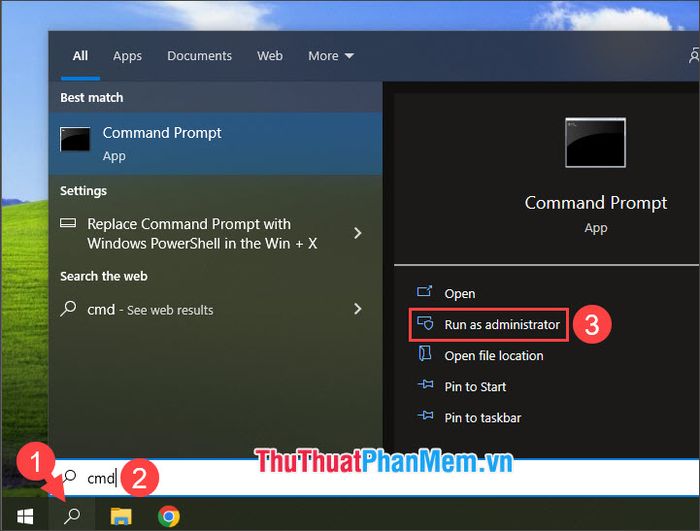Click the magnifier icon next to cmd web result
The image size is (700, 531).
click(x=68, y=309)
